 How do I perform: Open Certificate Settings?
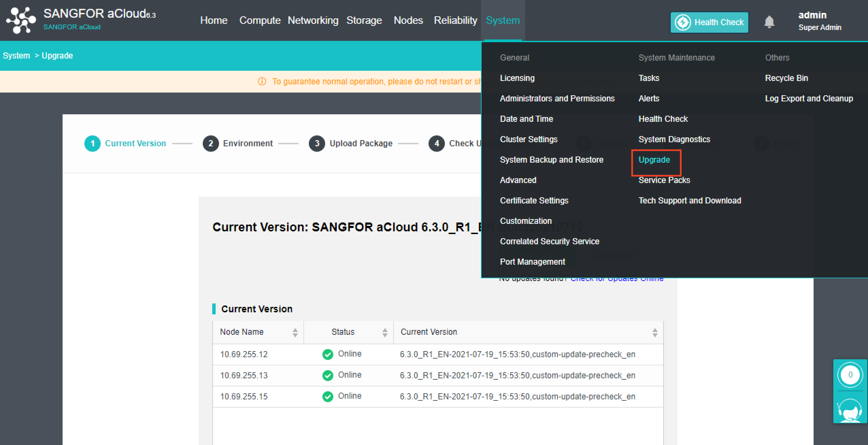coord(534,201)
